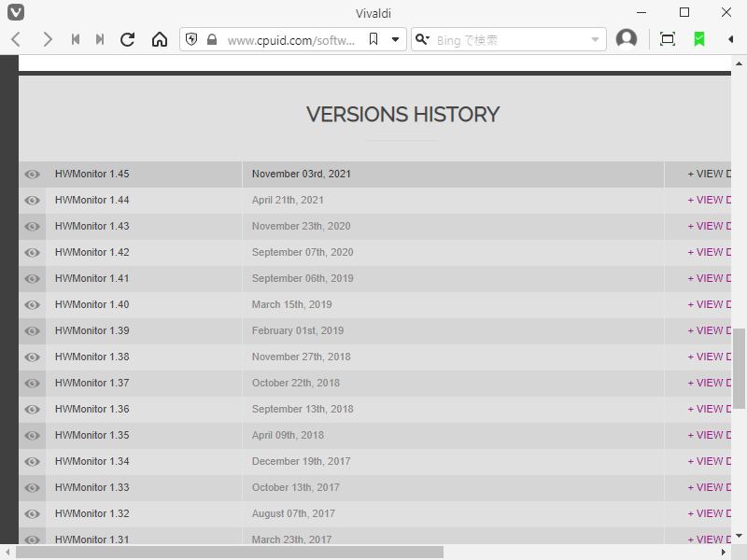This screenshot has width=747, height=560.
Task: Toggle the eye icon for HWMonitor 1.43
Action: pos(33,227)
